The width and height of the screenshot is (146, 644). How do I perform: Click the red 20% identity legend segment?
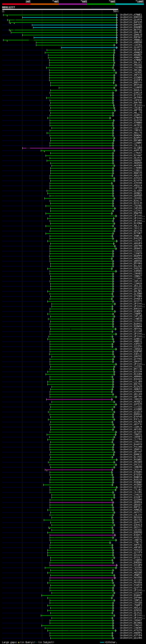[x=16, y=4]
